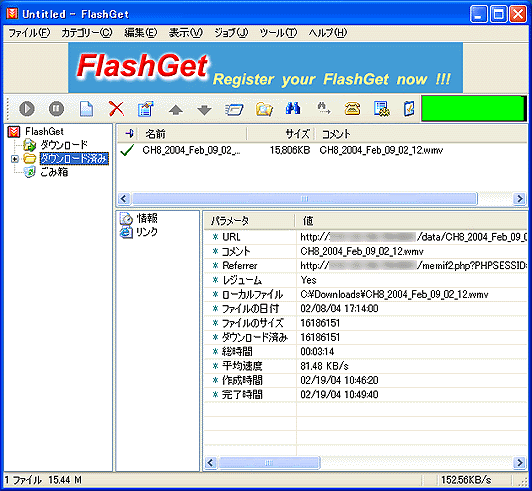The height and width of the screenshot is (491, 532).
Task: Click the FlashGet root tree icon
Action: 14,132
